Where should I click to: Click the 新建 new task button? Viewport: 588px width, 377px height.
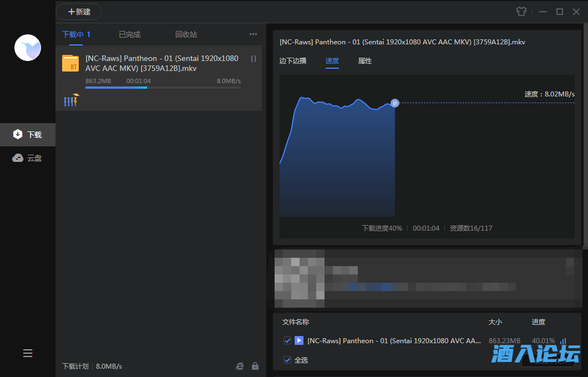coord(79,12)
